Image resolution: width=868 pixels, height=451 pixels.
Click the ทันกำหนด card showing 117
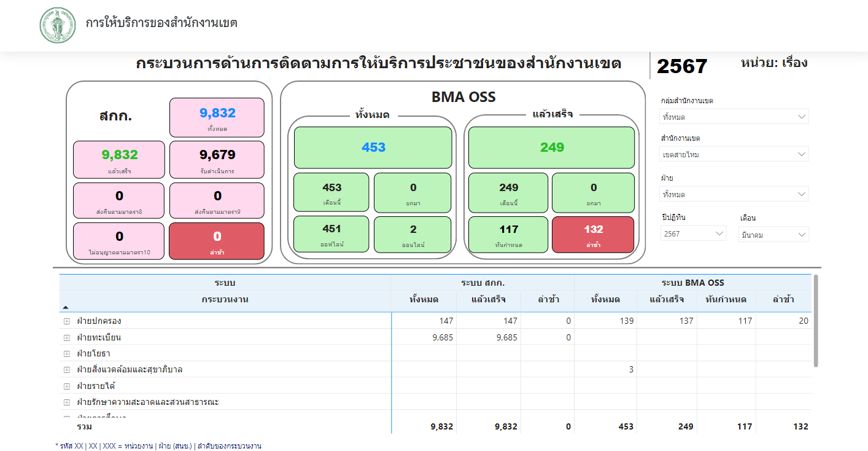point(508,234)
